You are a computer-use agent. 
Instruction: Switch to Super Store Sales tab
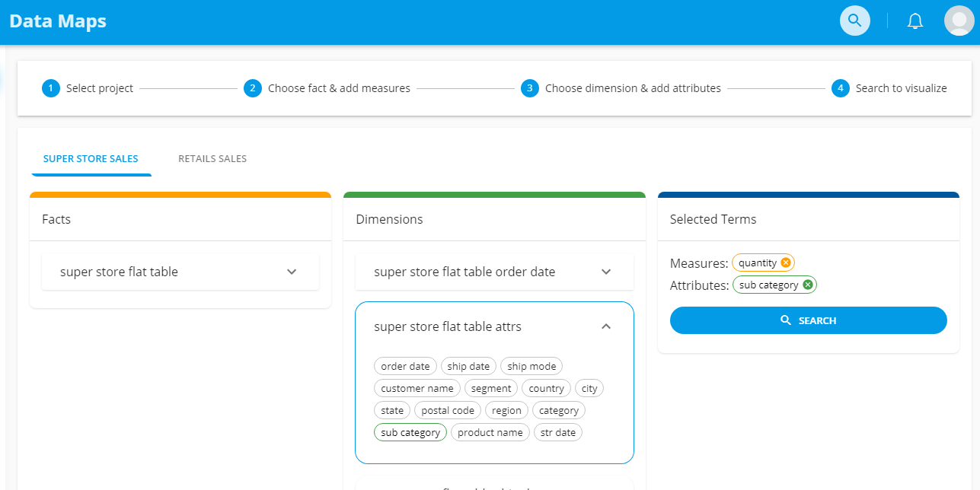point(91,159)
